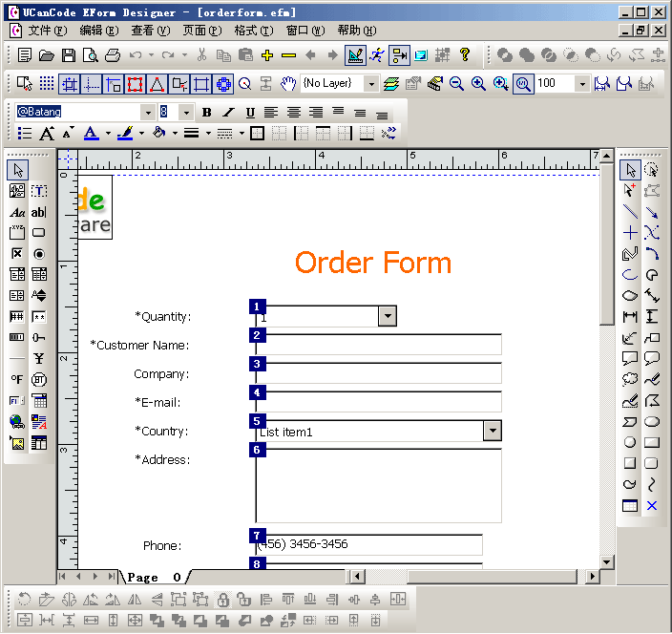Open the 页面 (Page) menu
The height and width of the screenshot is (634, 672).
200,31
